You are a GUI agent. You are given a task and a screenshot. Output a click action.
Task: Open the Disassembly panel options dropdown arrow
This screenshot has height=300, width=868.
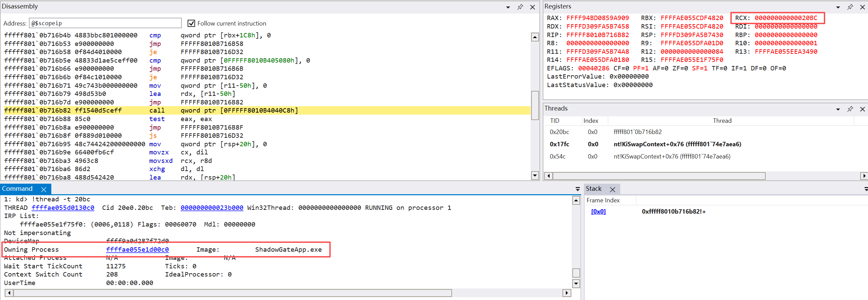pyautogui.click(x=508, y=7)
